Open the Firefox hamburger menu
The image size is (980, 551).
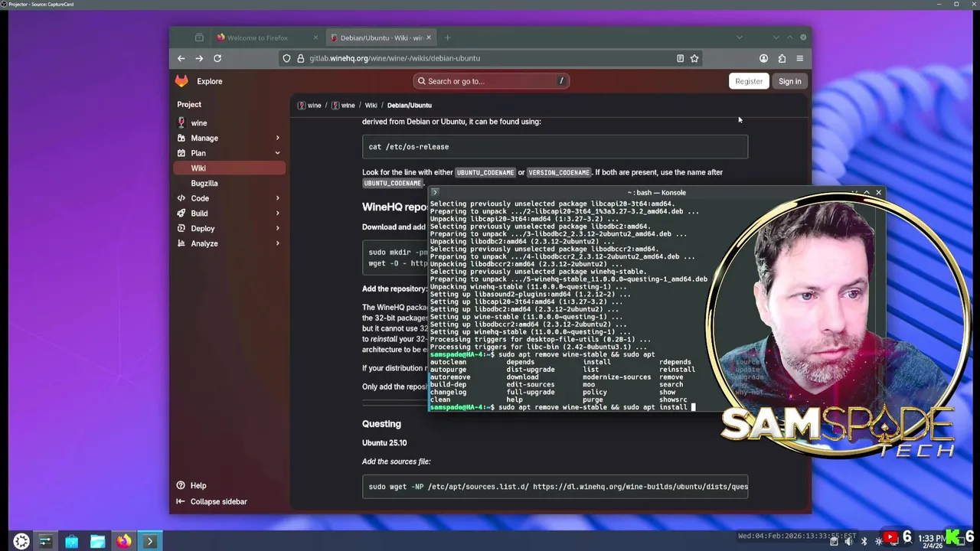click(x=800, y=58)
